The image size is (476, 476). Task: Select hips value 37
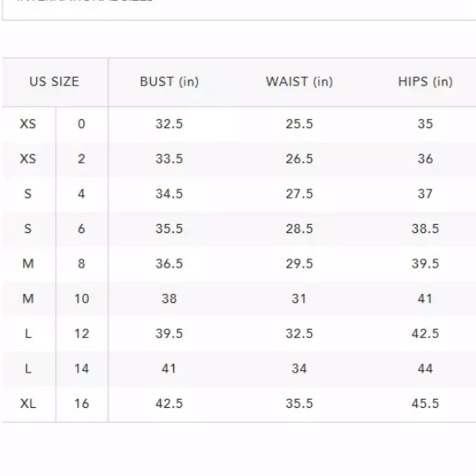click(425, 194)
